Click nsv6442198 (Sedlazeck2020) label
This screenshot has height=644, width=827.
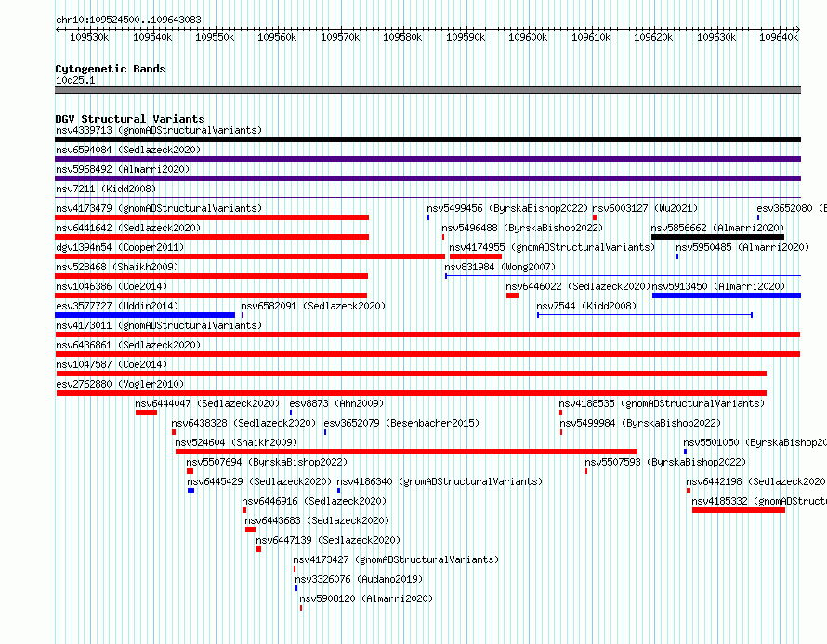coord(755,481)
